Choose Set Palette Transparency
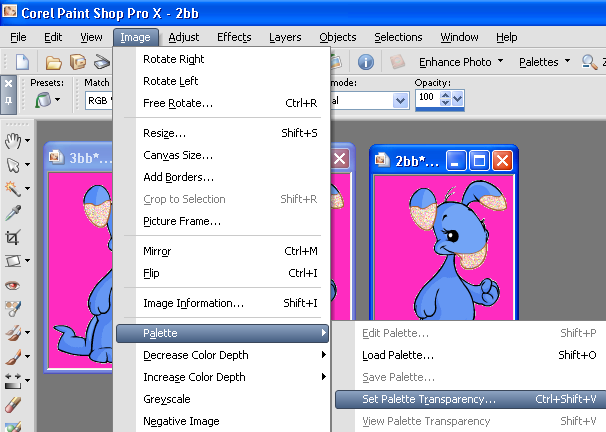 click(471, 399)
